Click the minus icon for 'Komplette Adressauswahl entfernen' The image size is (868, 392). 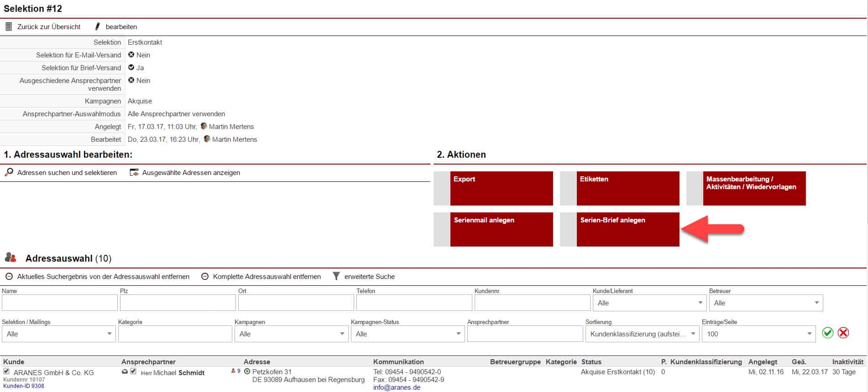(x=205, y=277)
